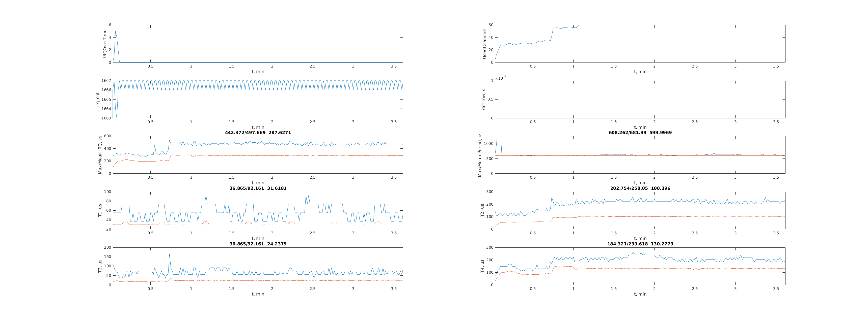Click the 'Max/Mean Period, us' axis label
Screen dimensions: 868x322
480,155
